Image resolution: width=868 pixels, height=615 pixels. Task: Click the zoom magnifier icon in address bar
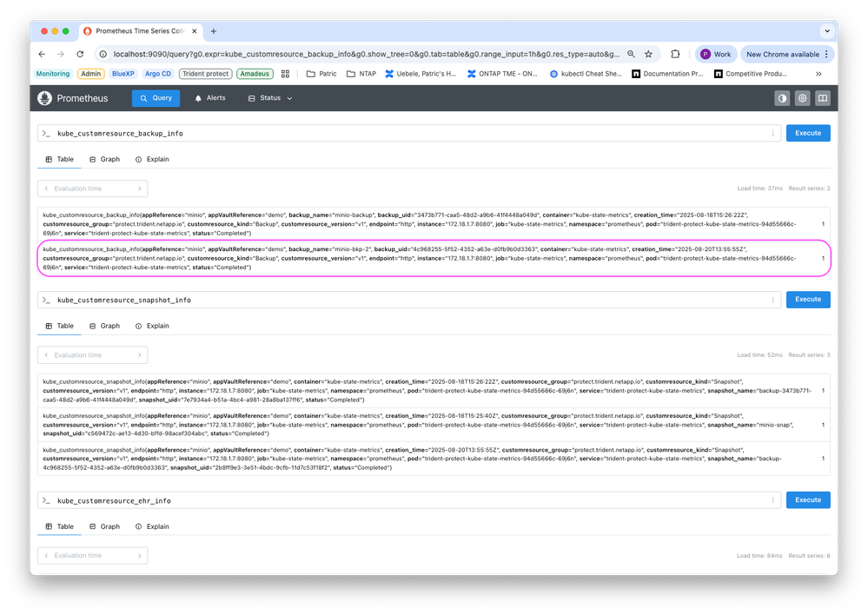click(631, 54)
